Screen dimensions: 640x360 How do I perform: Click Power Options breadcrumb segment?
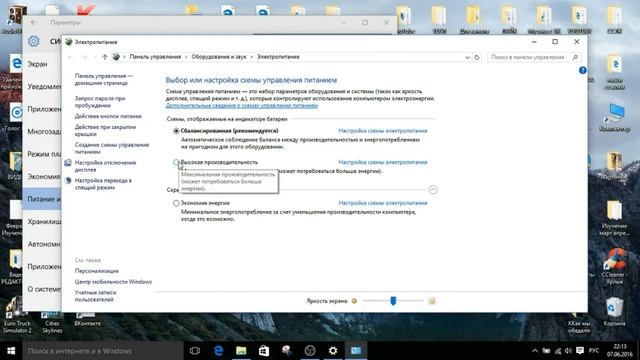click(x=278, y=57)
